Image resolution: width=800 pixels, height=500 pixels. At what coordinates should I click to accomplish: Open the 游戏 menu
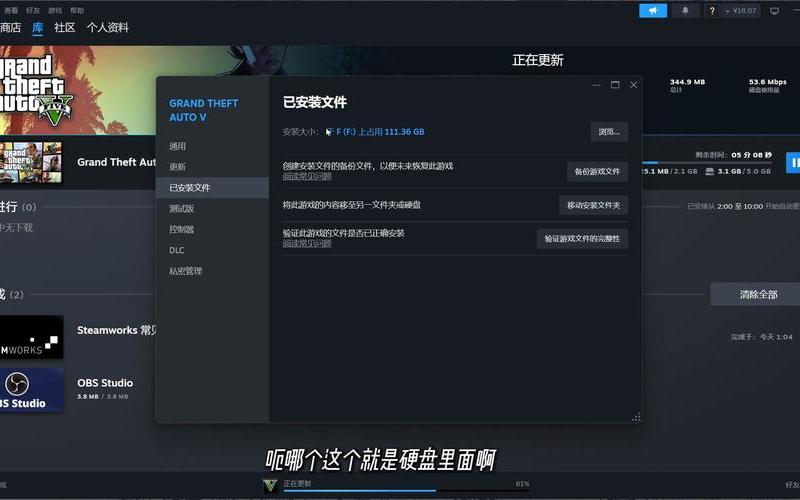tap(55, 10)
